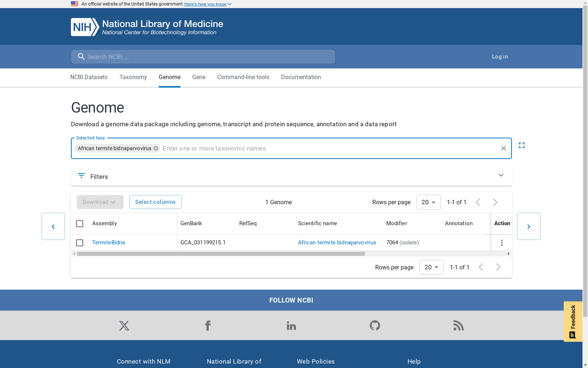Go to next page in bottom pagination
588x368 pixels.
pos(498,267)
